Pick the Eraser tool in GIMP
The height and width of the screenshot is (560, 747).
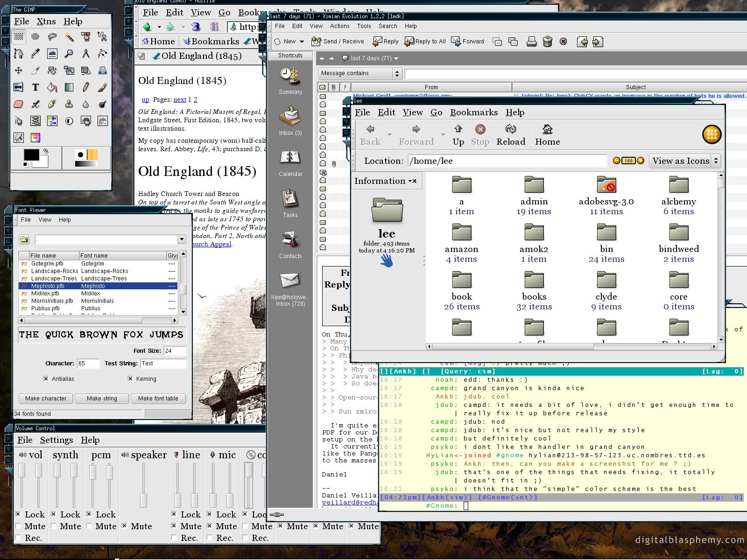pyautogui.click(x=19, y=104)
